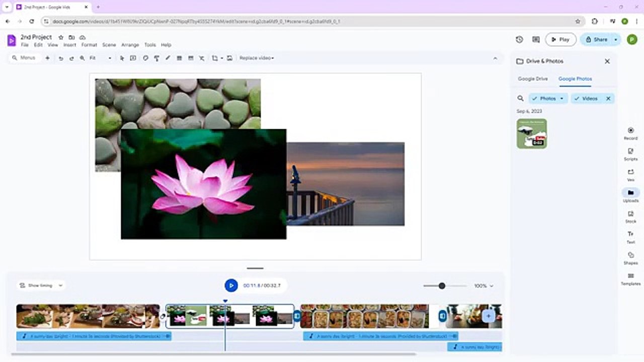The width and height of the screenshot is (644, 362).
Task: Open the Text sidebar tool
Action: (630, 237)
